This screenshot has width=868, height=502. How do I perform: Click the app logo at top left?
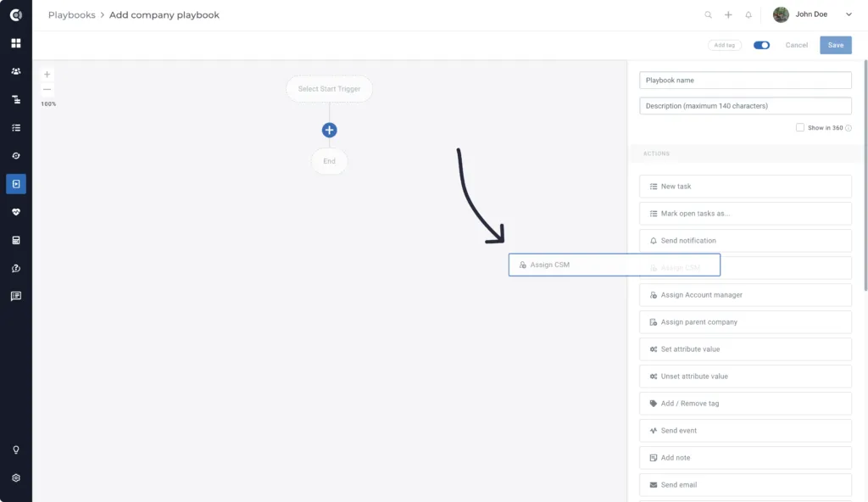click(x=16, y=15)
